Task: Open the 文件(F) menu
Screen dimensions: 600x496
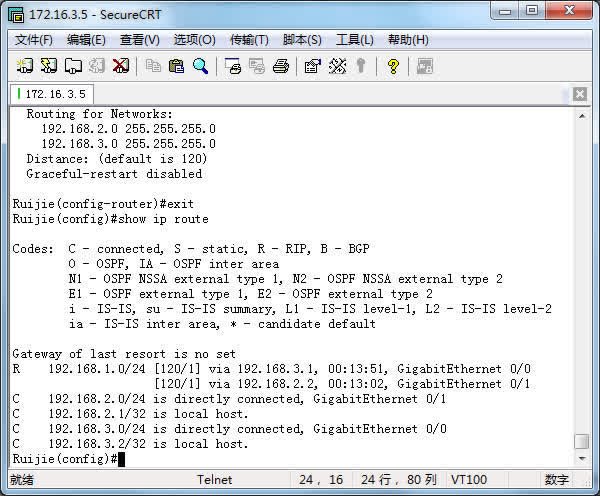Action: coord(33,40)
